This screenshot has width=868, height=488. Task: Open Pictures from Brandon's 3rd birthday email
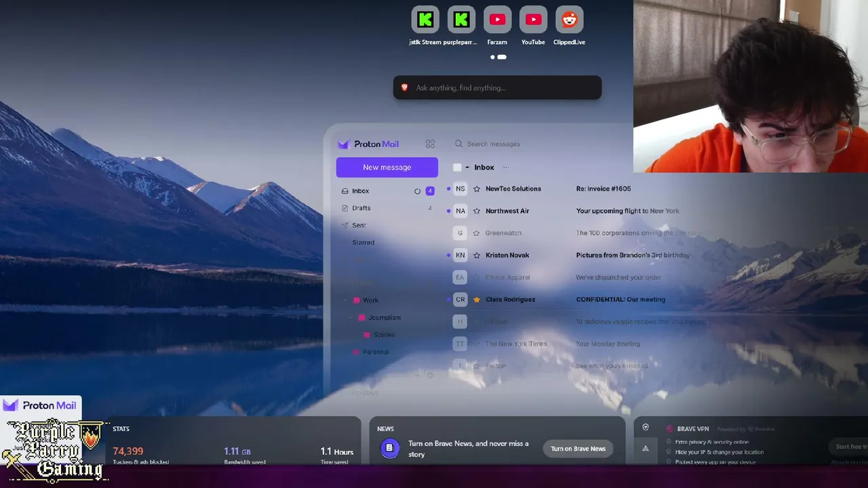[633, 256]
